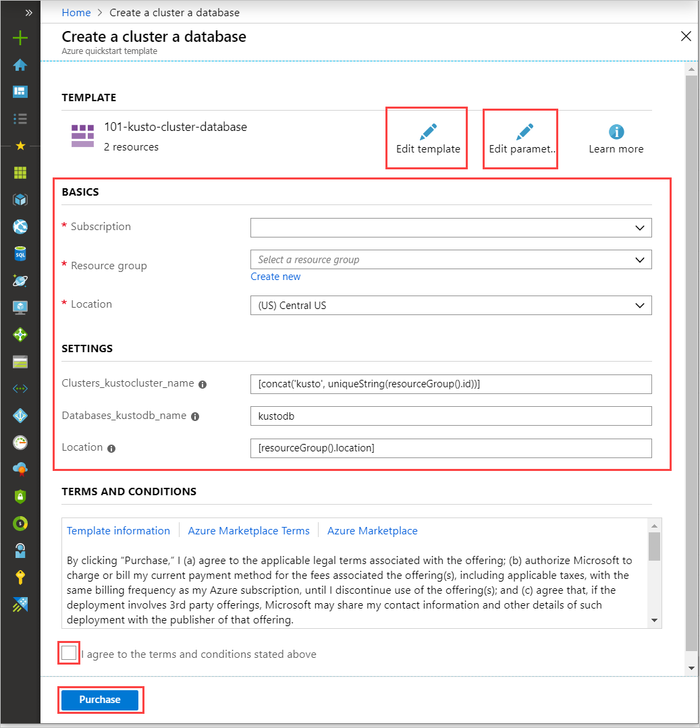This screenshot has height=728, width=700.
Task: Open the Resource group dropdown
Action: tap(450, 260)
